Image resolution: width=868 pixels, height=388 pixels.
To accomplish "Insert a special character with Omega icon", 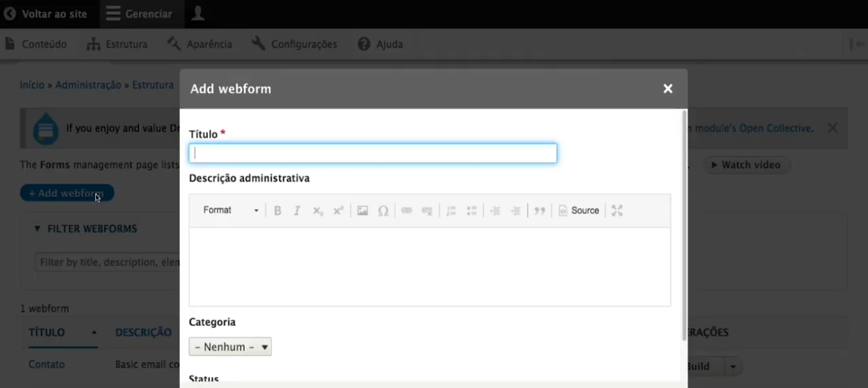I will [x=383, y=210].
